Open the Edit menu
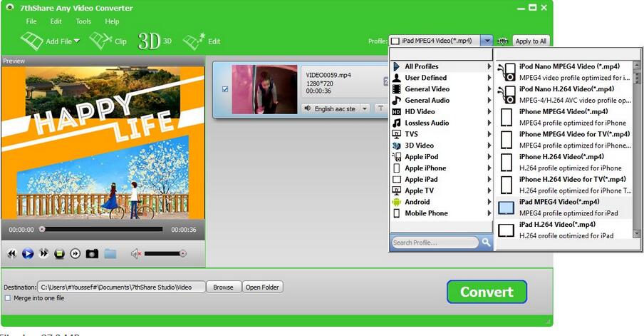 pyautogui.click(x=56, y=21)
